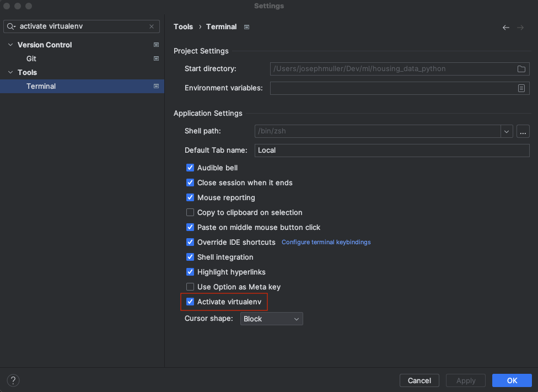Viewport: 538px width, 392px height.
Task: Clear the settings search field text
Action: click(152, 26)
